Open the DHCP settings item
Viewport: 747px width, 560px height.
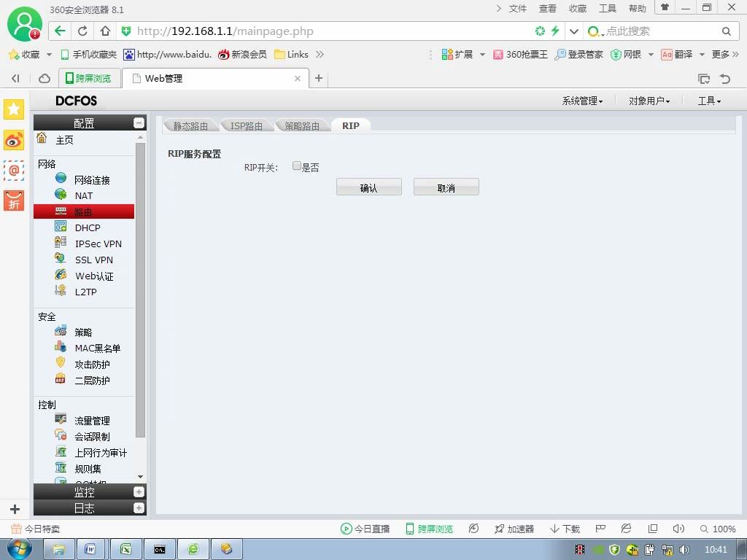click(88, 227)
